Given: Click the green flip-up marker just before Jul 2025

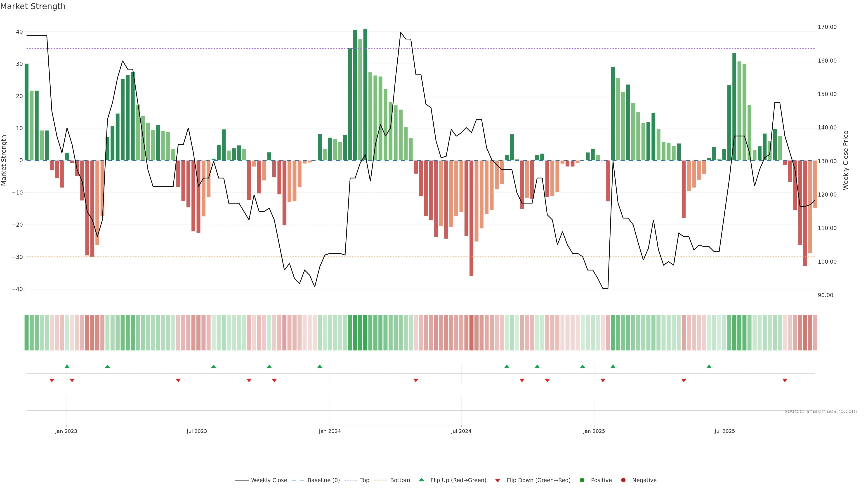Looking at the screenshot, I should coord(709,366).
